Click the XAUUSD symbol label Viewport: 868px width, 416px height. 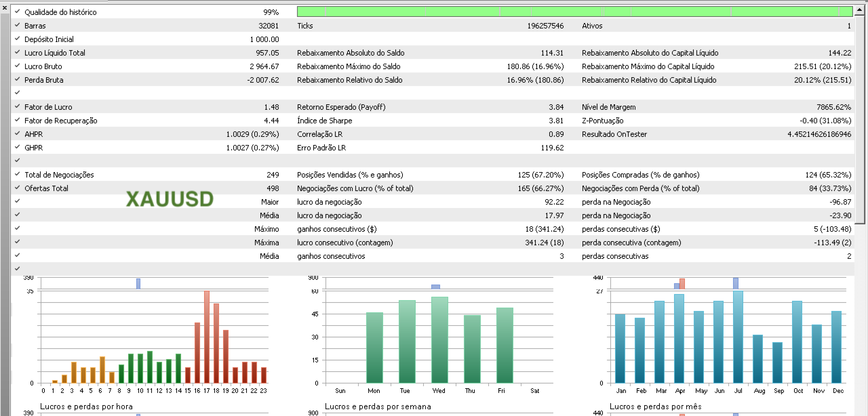170,199
